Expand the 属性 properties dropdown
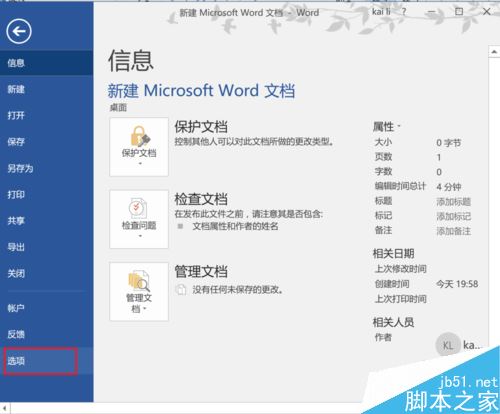This screenshot has width=500, height=414. pyautogui.click(x=387, y=127)
